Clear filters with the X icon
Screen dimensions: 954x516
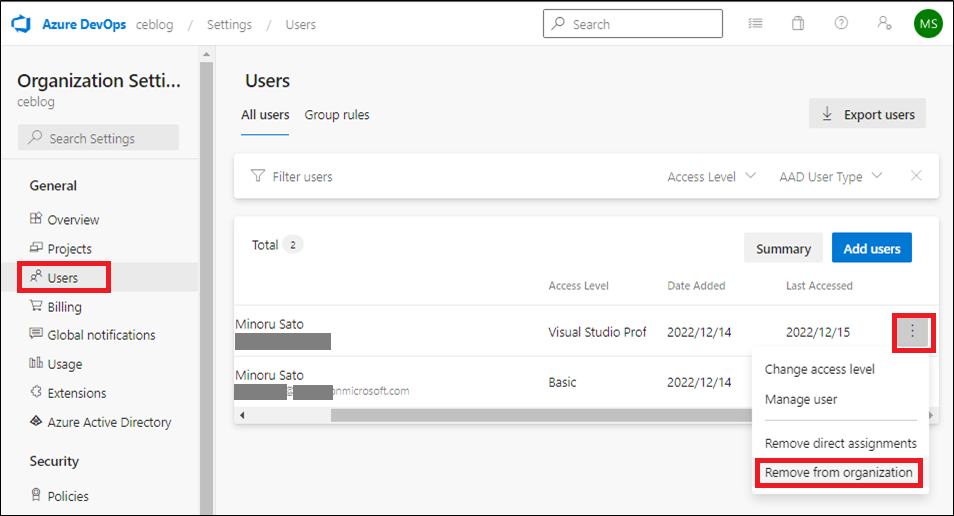tap(916, 176)
